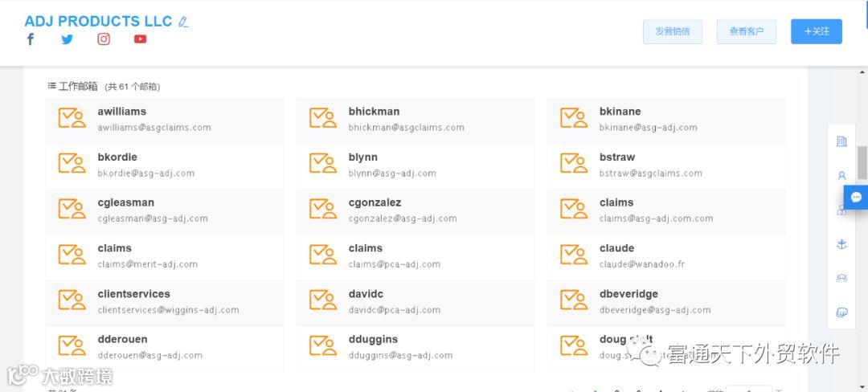The height and width of the screenshot is (392, 868).
Task: Select email claims@asg-adj.com.com
Action: [656, 218]
